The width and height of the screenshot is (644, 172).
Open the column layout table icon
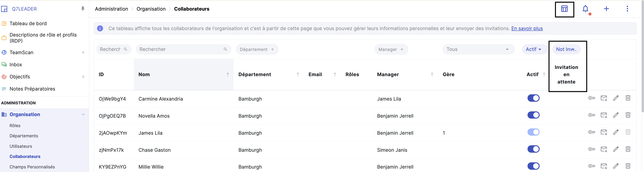pyautogui.click(x=564, y=9)
